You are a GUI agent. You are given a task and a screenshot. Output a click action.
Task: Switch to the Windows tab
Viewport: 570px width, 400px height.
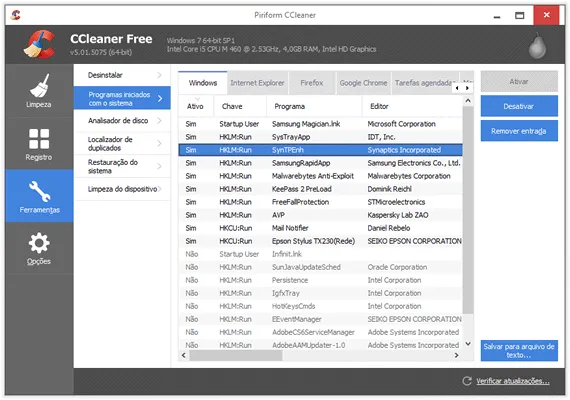[203, 83]
